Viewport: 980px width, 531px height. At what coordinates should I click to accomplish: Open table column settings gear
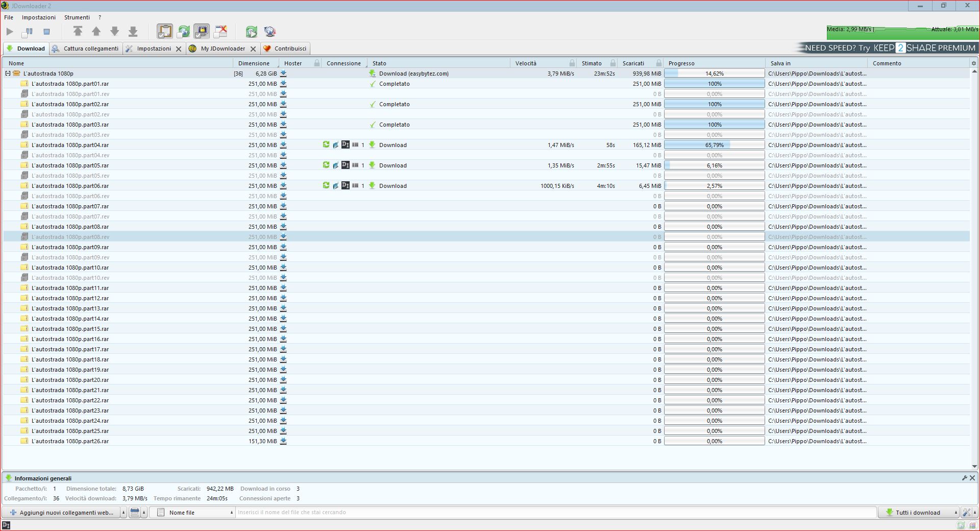(973, 63)
